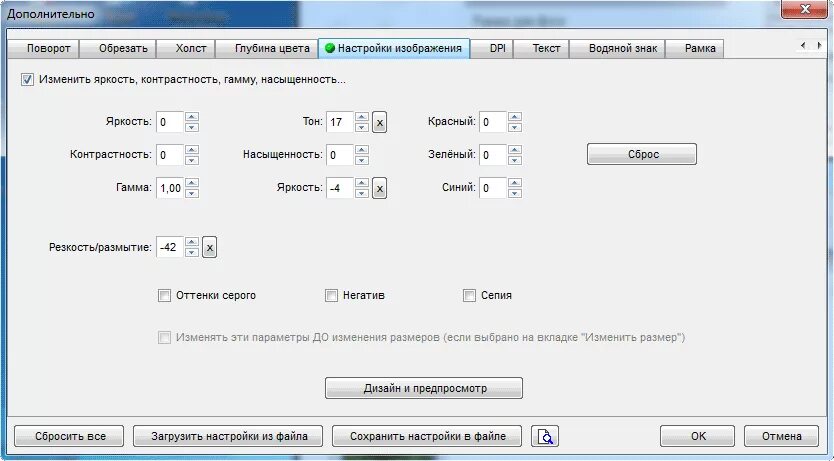
Task: Switch to the Обрезать tab
Action: pyautogui.click(x=118, y=48)
